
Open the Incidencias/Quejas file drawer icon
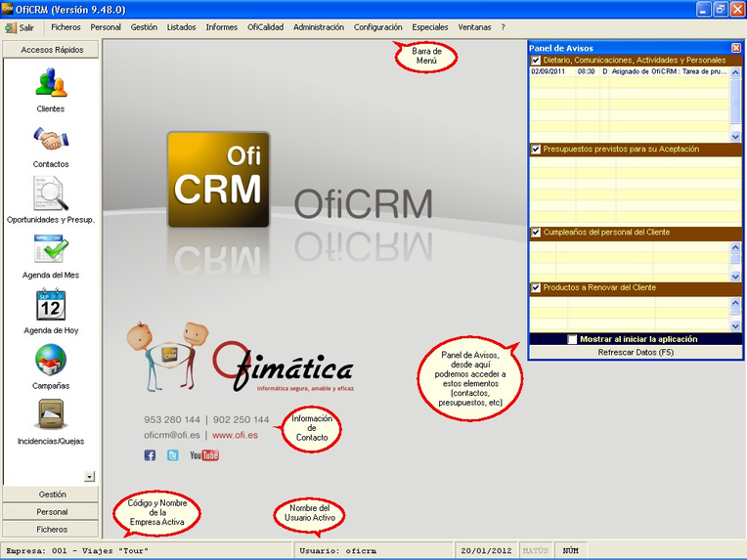(x=51, y=414)
